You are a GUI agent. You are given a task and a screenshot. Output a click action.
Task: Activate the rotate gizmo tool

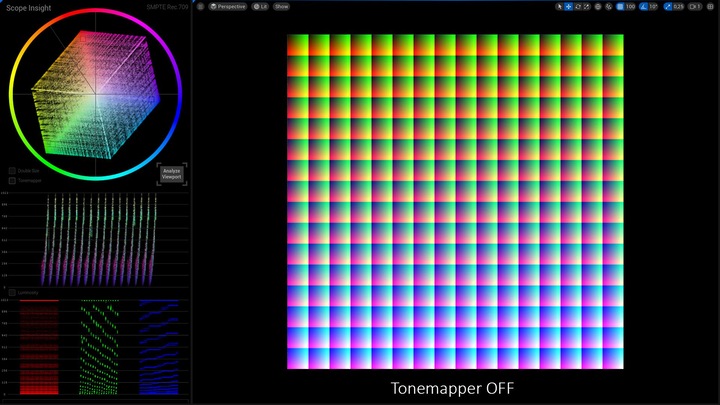[578, 6]
